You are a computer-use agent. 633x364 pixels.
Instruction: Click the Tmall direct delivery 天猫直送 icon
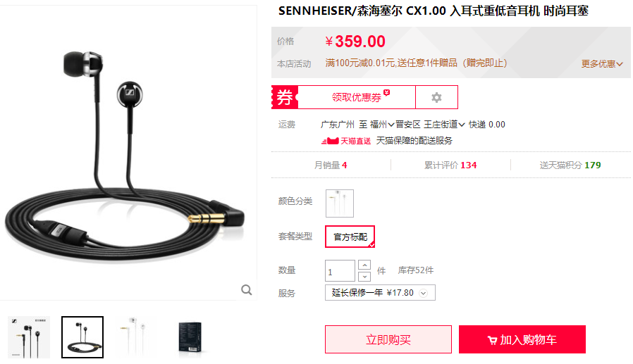point(346,141)
